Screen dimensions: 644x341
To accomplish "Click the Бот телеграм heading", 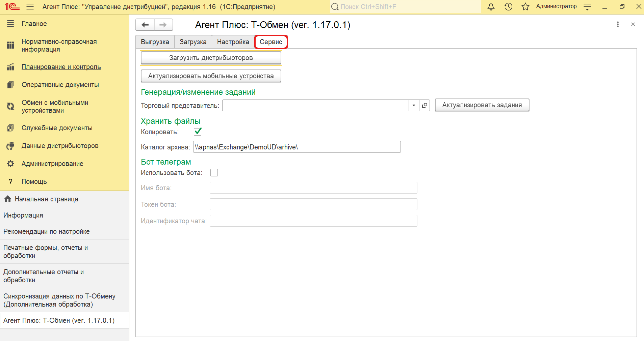I will tap(166, 162).
